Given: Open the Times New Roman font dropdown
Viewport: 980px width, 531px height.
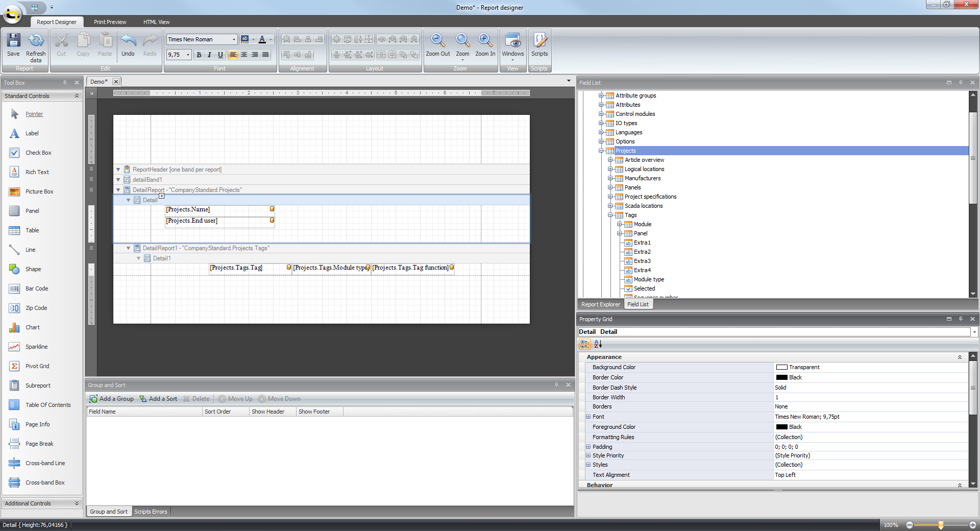Looking at the screenshot, I should coord(234,39).
